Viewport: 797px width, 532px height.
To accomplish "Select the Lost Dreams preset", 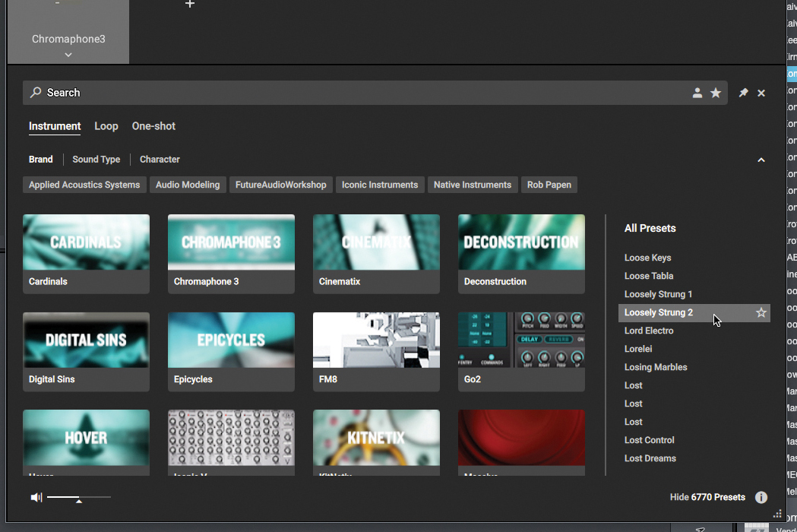I will coord(650,458).
